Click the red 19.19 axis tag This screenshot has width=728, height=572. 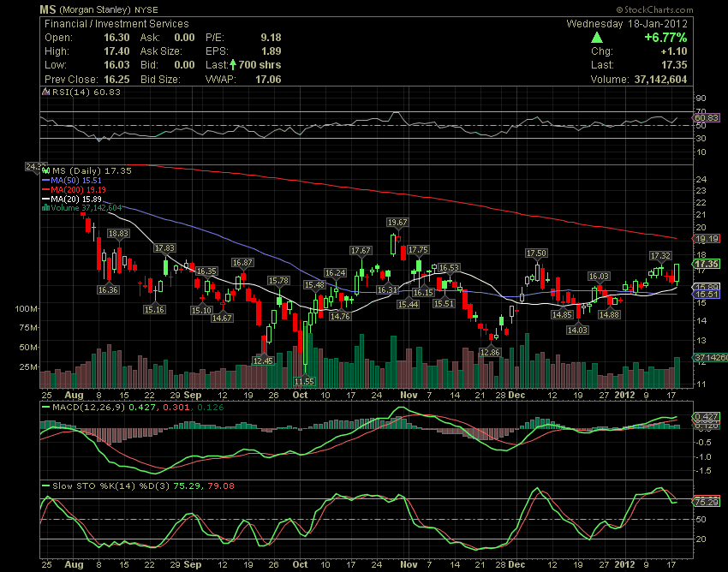pyautogui.click(x=707, y=239)
